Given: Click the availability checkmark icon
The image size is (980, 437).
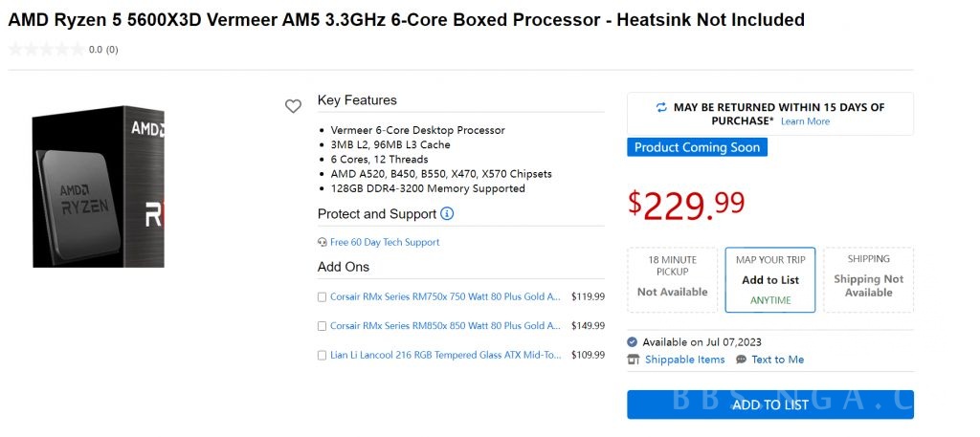Looking at the screenshot, I should click(x=633, y=342).
